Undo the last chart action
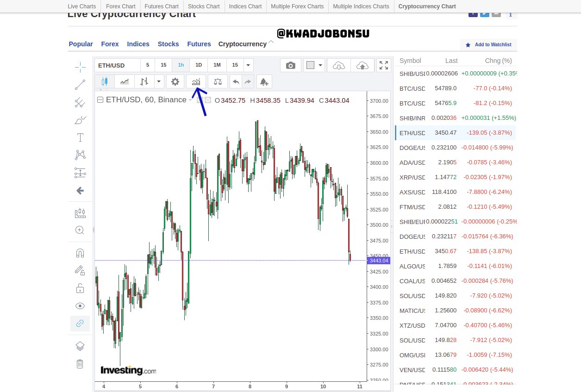 coord(236,82)
